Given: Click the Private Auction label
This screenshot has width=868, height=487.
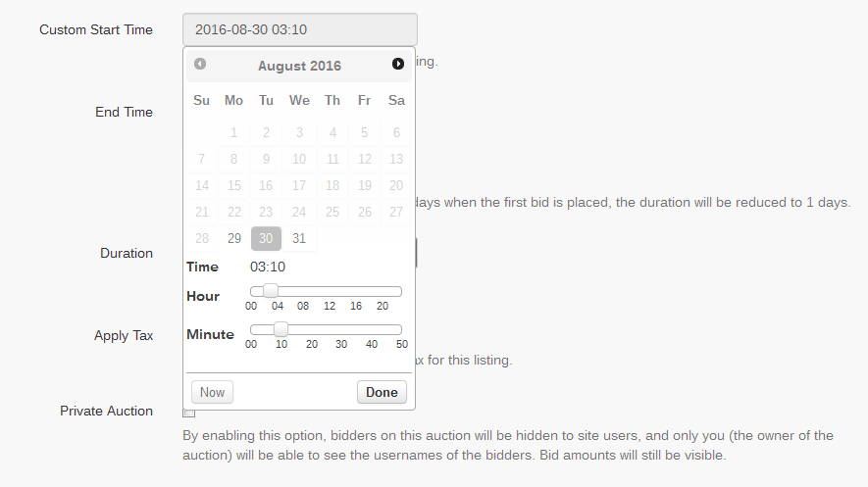Looking at the screenshot, I should (x=106, y=411).
